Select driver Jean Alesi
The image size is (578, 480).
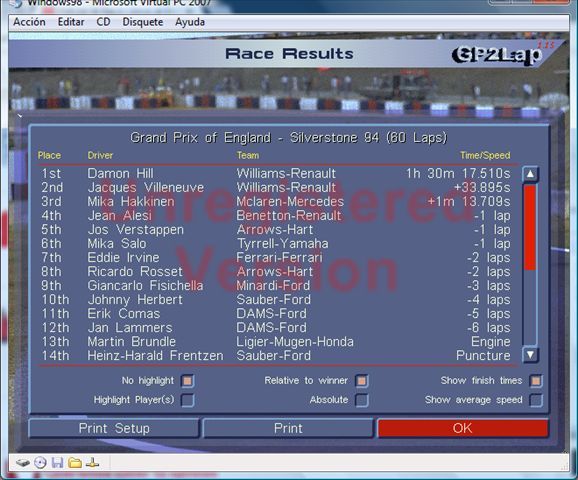pos(119,215)
